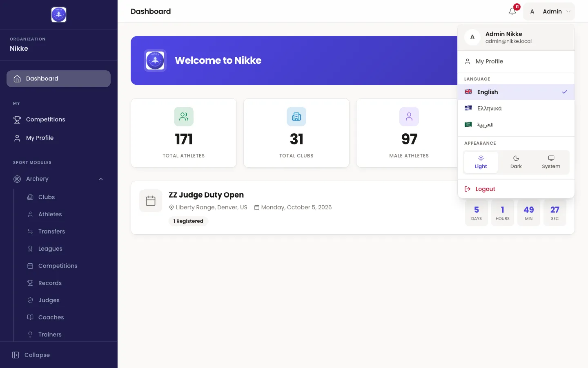
Task: Click the shield icon beside Judges
Action: [x=30, y=300]
